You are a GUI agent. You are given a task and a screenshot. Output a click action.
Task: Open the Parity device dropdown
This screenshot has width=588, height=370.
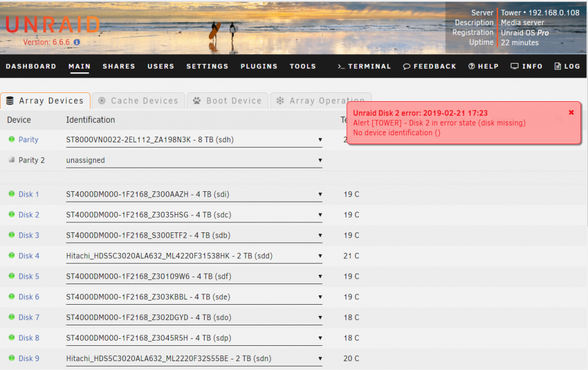point(194,140)
